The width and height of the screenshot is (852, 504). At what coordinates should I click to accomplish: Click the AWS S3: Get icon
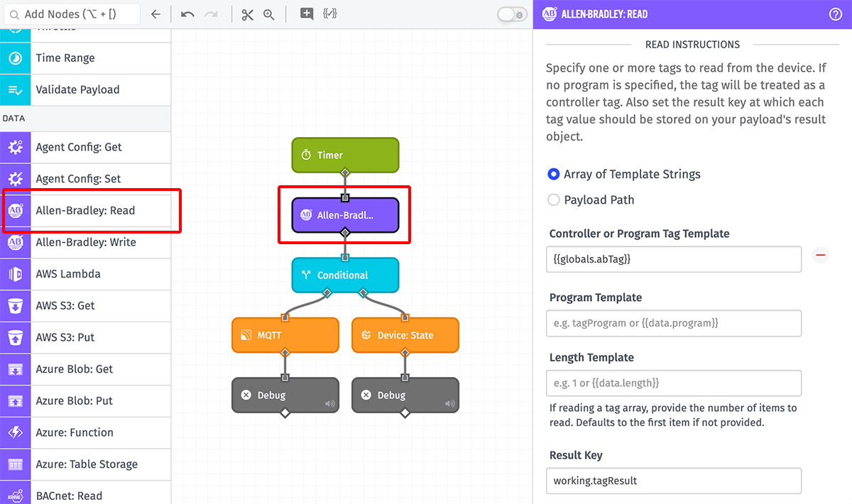[15, 306]
